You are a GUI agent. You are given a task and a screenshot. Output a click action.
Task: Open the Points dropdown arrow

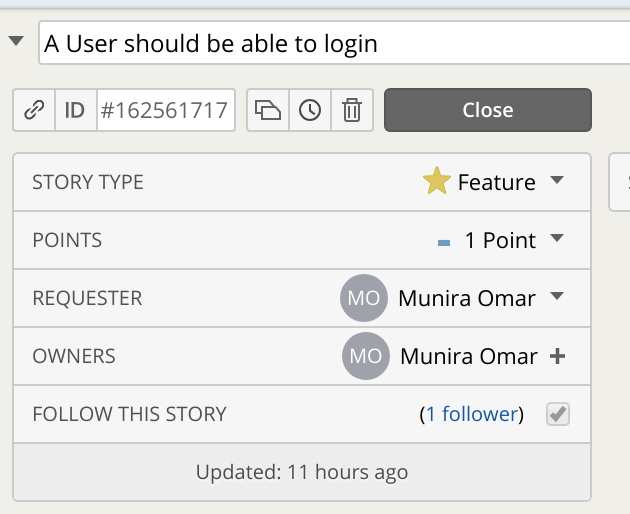tap(558, 239)
